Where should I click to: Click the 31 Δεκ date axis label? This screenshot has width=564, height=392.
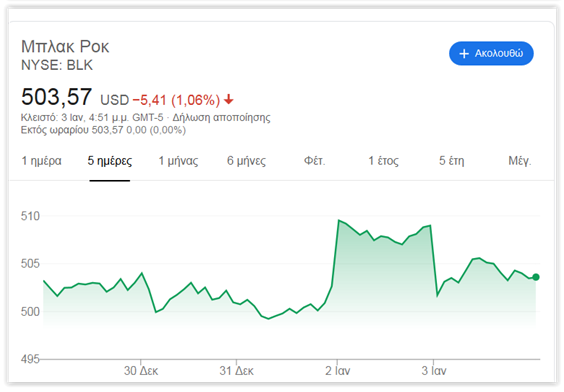click(x=237, y=371)
